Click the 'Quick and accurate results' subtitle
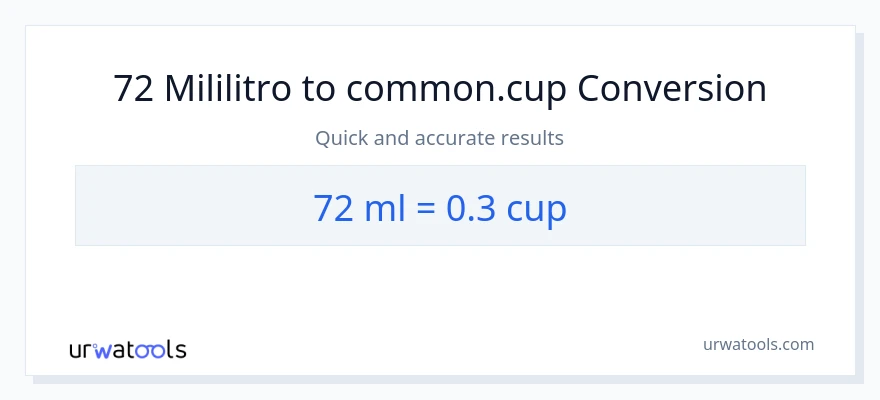The image size is (880, 400). 440,138
